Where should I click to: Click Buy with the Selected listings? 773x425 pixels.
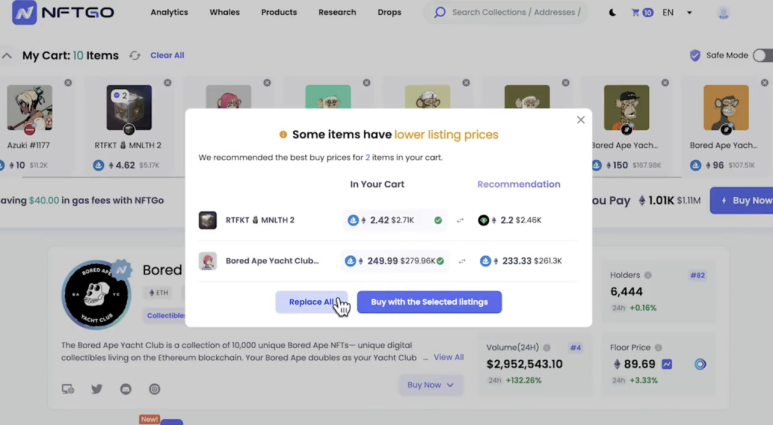pyautogui.click(x=429, y=302)
